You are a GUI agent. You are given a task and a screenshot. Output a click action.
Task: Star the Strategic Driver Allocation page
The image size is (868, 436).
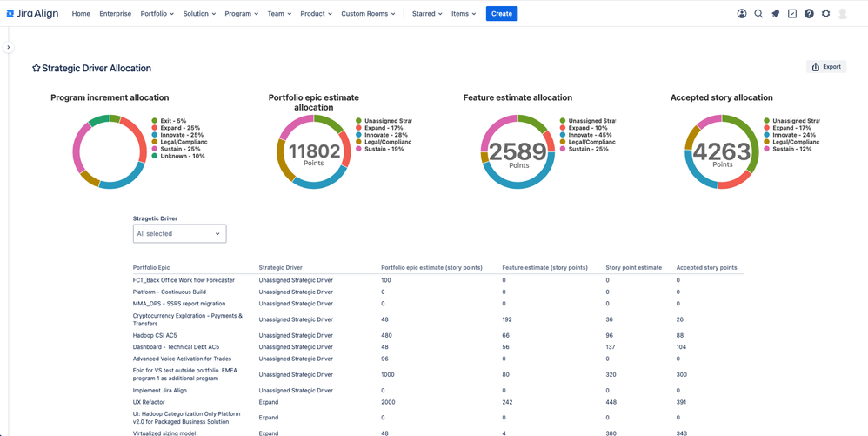point(36,68)
